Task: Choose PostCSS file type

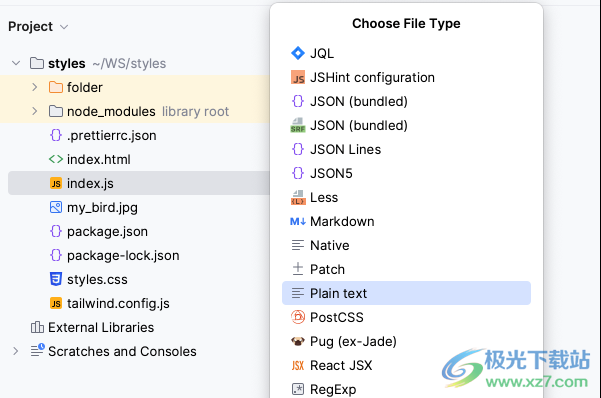Action: [406, 317]
